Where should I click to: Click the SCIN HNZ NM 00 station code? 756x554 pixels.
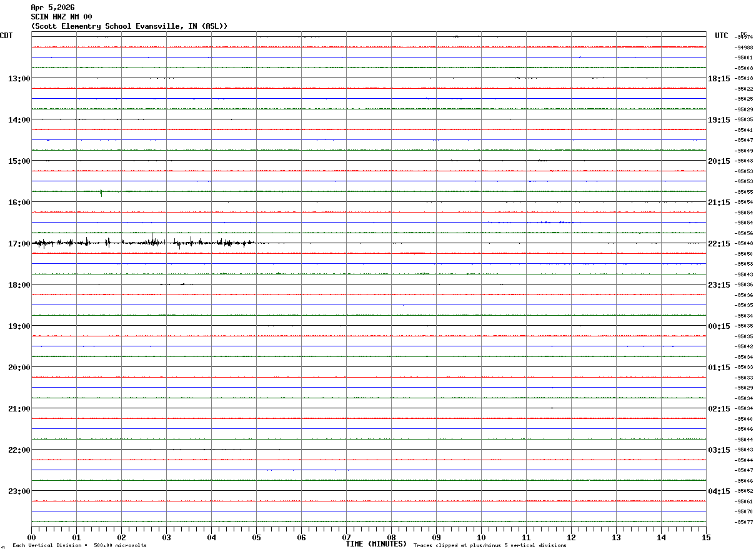61,17
